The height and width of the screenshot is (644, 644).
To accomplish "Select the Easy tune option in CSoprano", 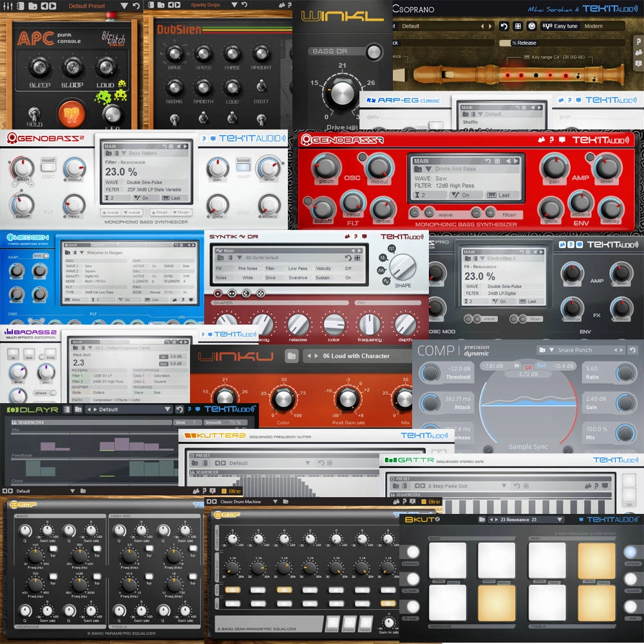I will 560,26.
